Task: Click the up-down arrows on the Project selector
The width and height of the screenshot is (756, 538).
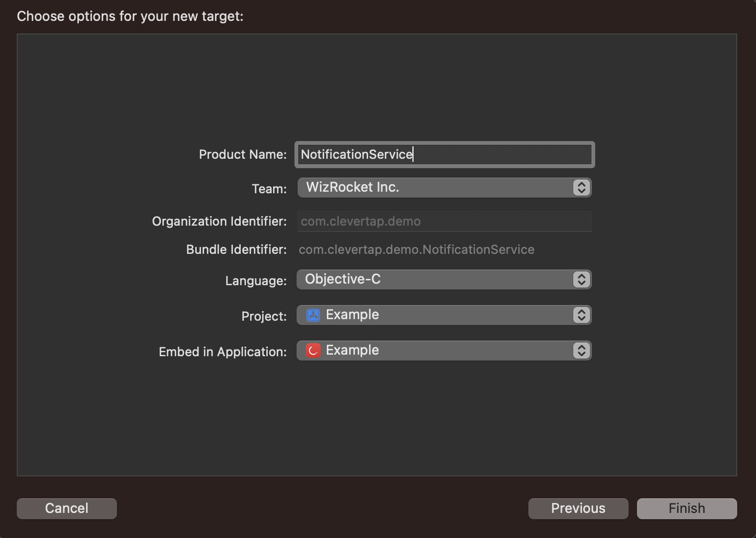Action: (x=581, y=315)
